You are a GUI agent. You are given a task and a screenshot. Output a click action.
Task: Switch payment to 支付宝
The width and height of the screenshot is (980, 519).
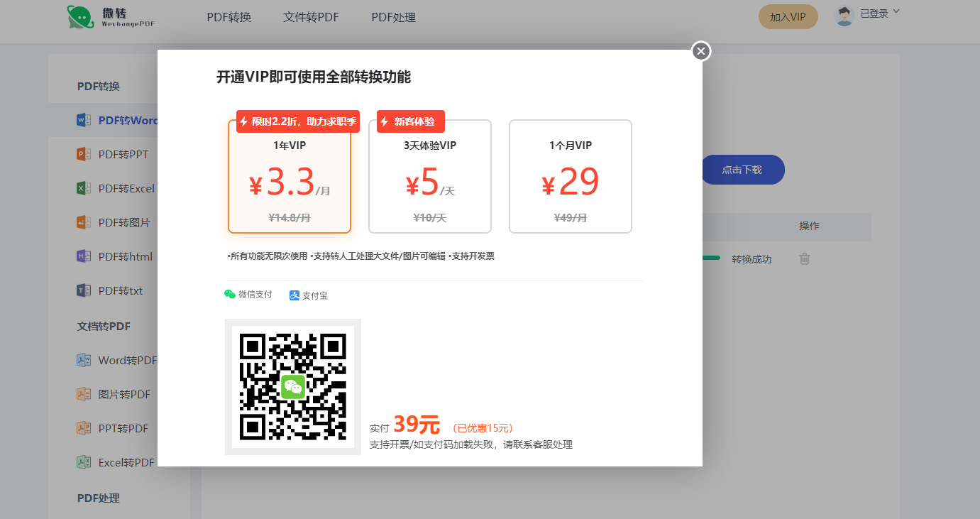[x=308, y=295]
